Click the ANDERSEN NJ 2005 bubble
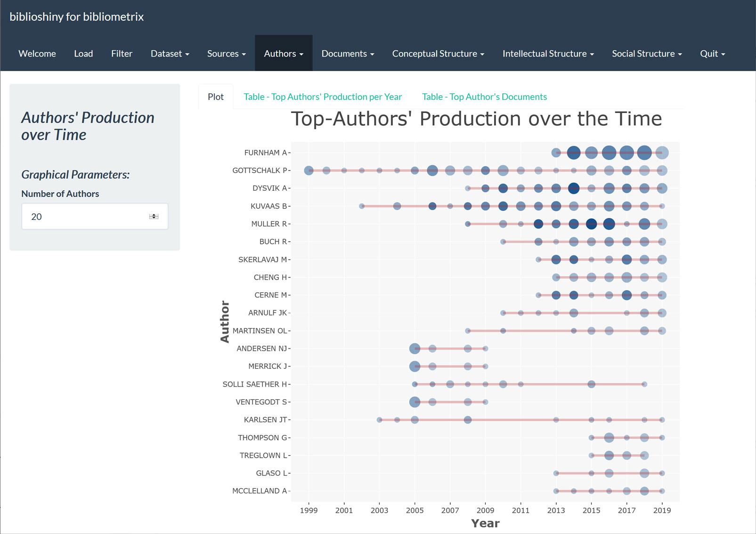This screenshot has height=534, width=756. click(415, 348)
